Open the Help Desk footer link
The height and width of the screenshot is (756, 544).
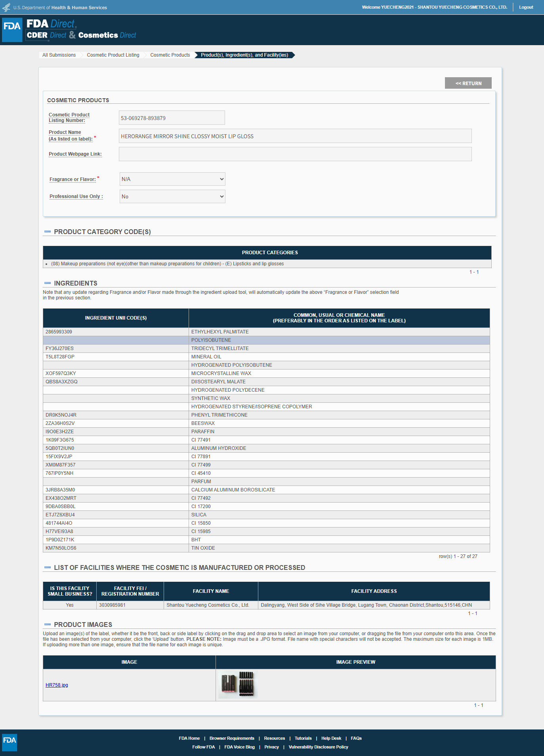click(331, 738)
